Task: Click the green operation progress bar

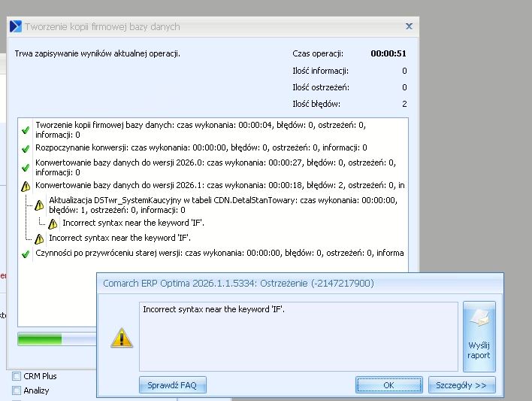Action: tap(40, 339)
